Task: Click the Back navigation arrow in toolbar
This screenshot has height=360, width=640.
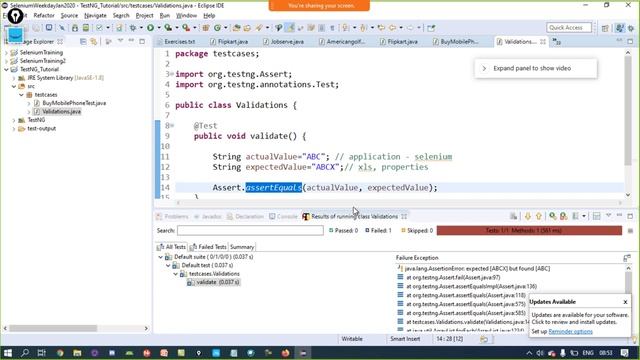Action: 392,28
